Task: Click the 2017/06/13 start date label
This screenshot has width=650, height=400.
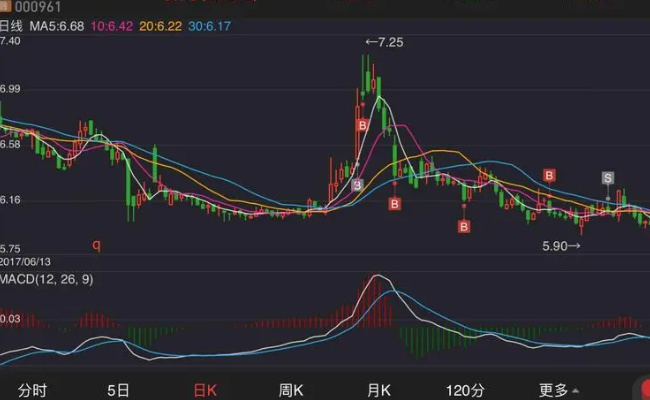Action: pos(25,262)
